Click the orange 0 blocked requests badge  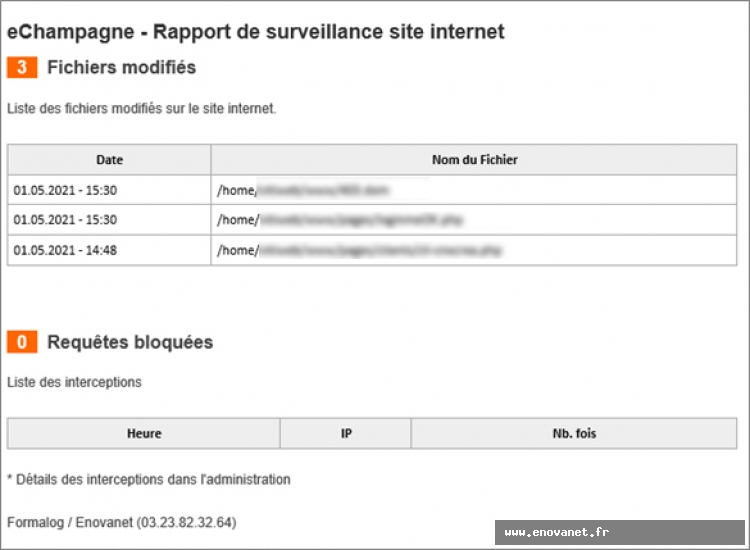22,342
